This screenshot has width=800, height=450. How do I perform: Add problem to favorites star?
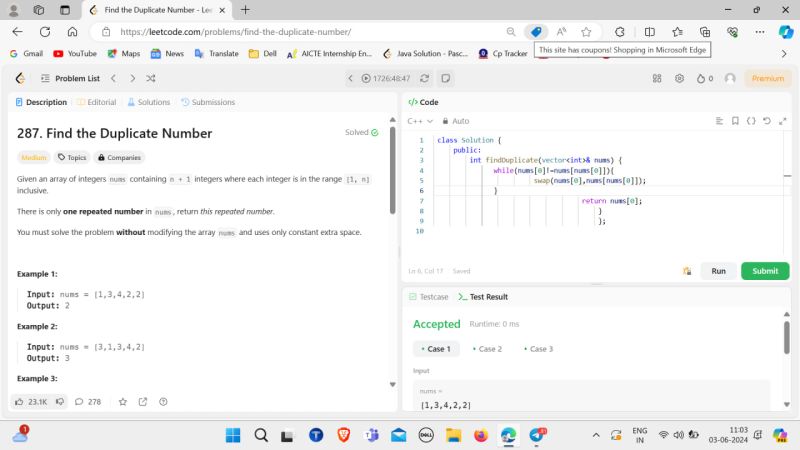pyautogui.click(x=122, y=402)
